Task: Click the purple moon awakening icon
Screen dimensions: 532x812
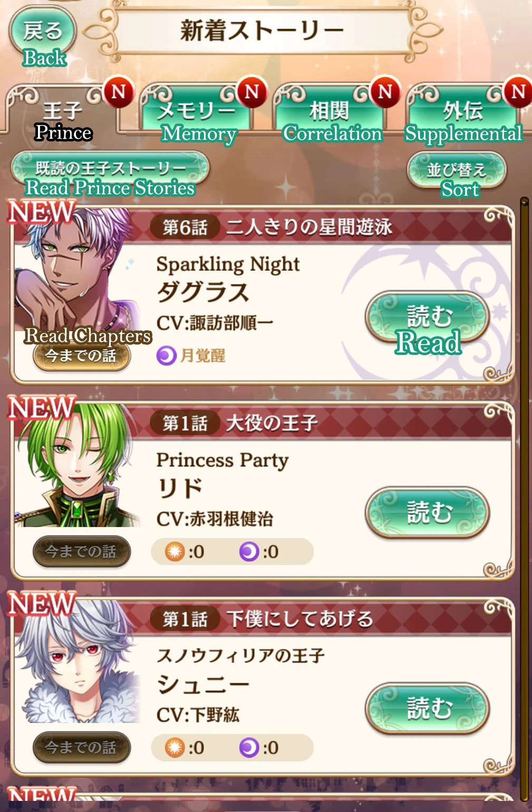Action: click(x=166, y=355)
